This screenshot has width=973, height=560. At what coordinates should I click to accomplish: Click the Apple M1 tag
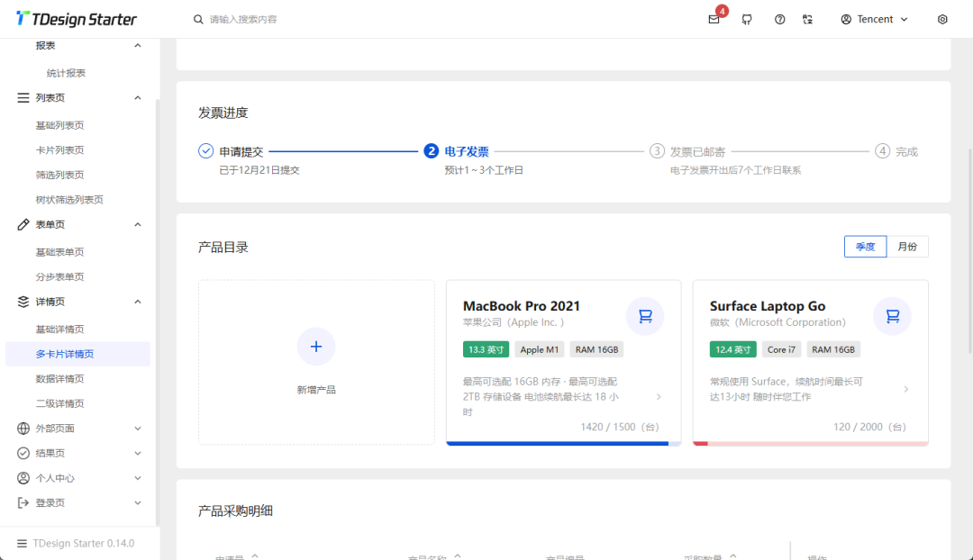point(540,349)
